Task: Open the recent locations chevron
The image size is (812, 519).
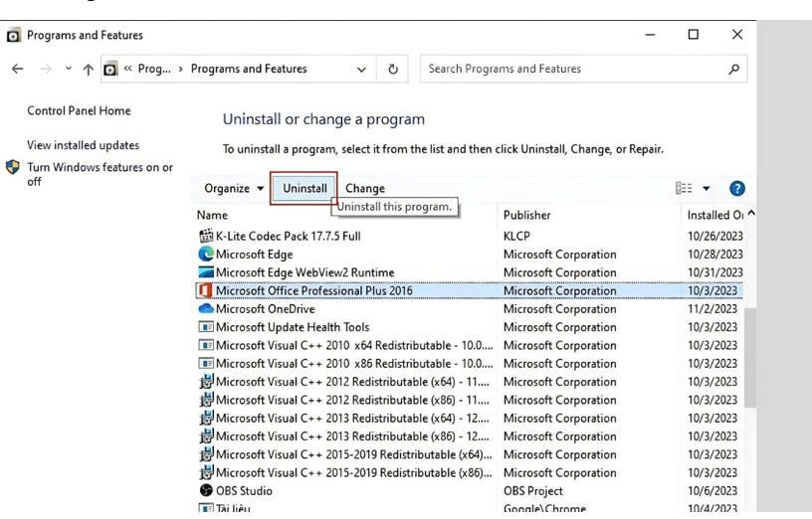Action: pos(69,69)
